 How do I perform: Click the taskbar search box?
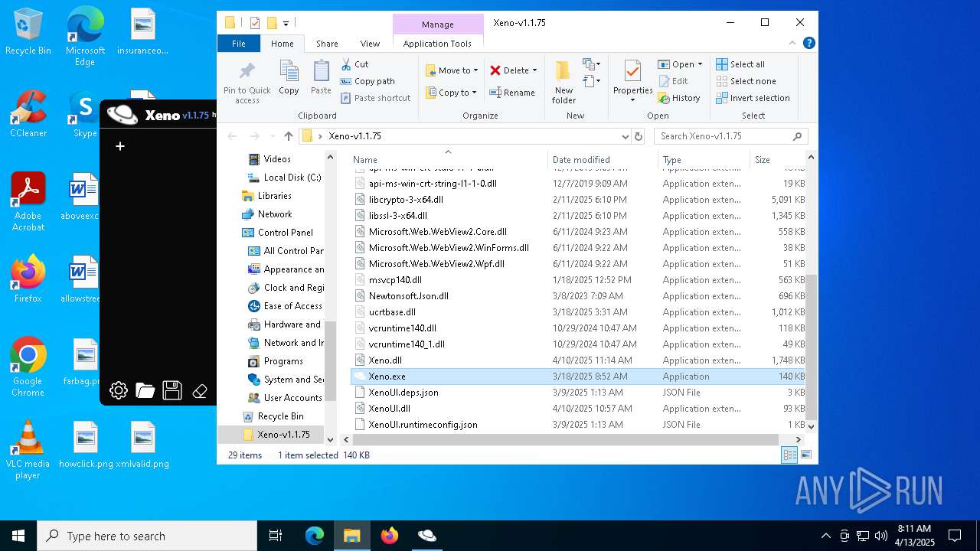[x=147, y=536]
